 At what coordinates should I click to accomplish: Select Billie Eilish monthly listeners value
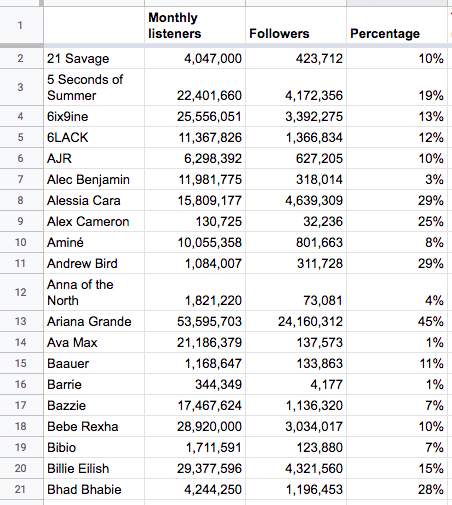(x=195, y=468)
